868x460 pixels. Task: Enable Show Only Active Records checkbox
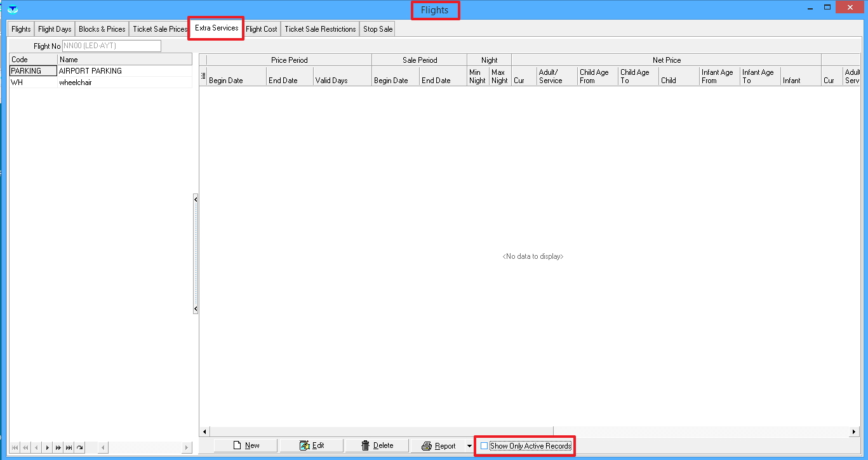tap(484, 446)
